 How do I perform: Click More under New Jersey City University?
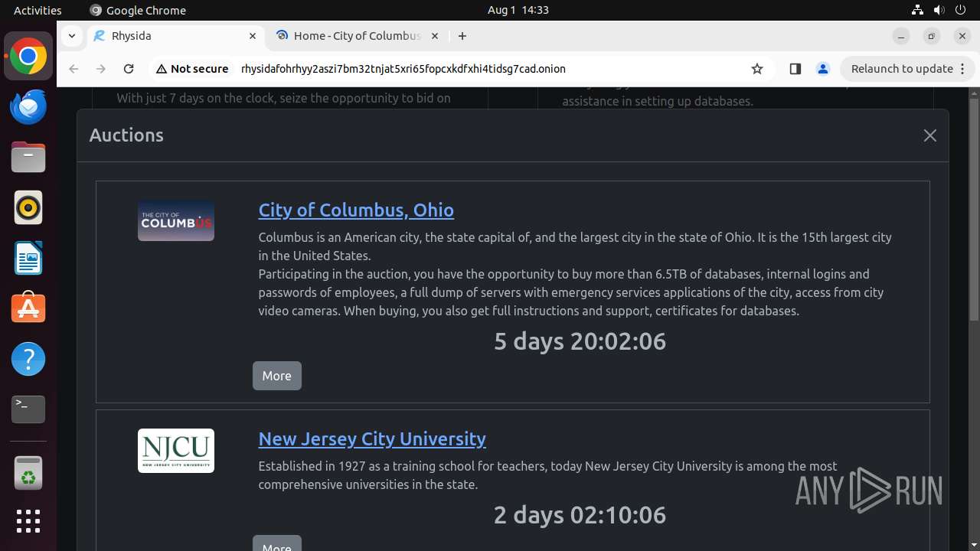[277, 544]
